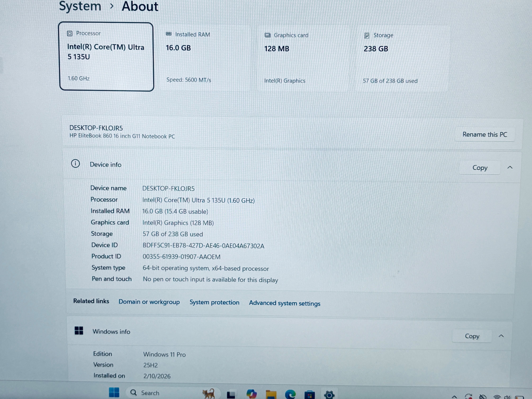
Task: Click the Storage drive icon
Action: (367, 36)
